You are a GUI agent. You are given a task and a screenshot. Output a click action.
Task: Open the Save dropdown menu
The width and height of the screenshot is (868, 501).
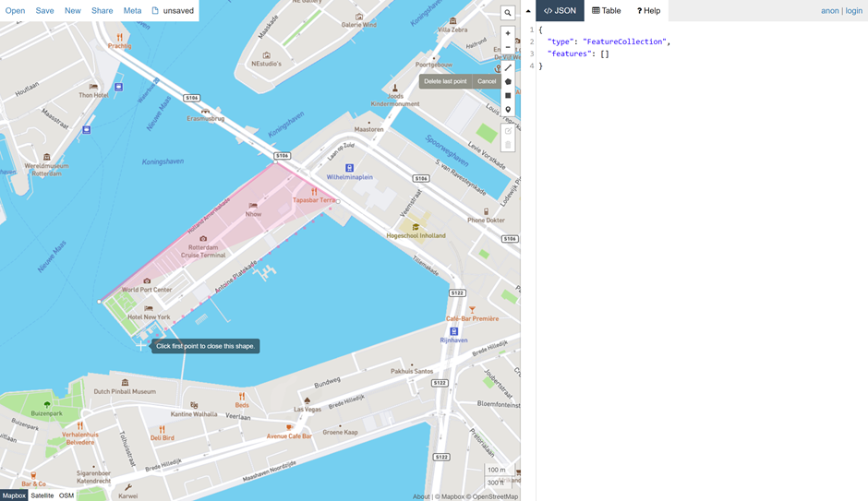tap(44, 11)
